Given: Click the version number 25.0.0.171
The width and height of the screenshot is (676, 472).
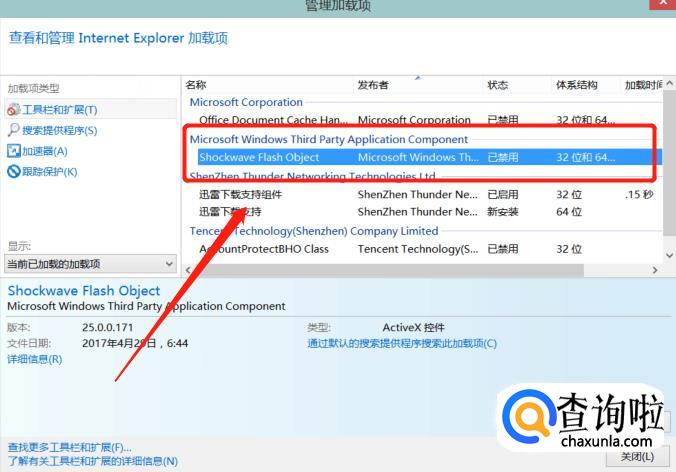Looking at the screenshot, I should pyautogui.click(x=108, y=327).
